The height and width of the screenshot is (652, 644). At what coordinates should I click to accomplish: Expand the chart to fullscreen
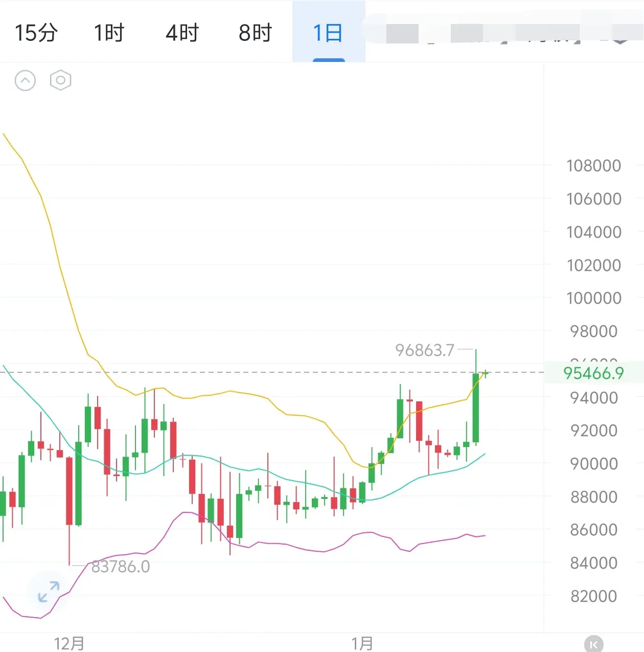pyautogui.click(x=49, y=591)
